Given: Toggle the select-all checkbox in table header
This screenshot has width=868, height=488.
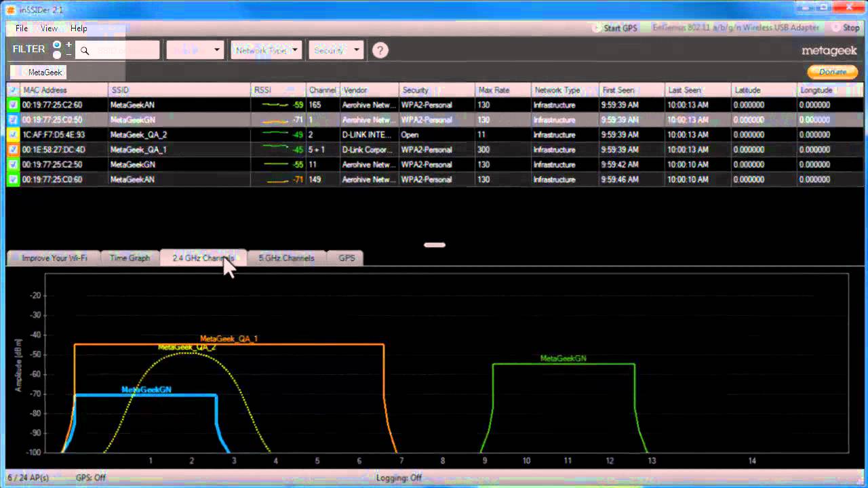Looking at the screenshot, I should 13,89.
